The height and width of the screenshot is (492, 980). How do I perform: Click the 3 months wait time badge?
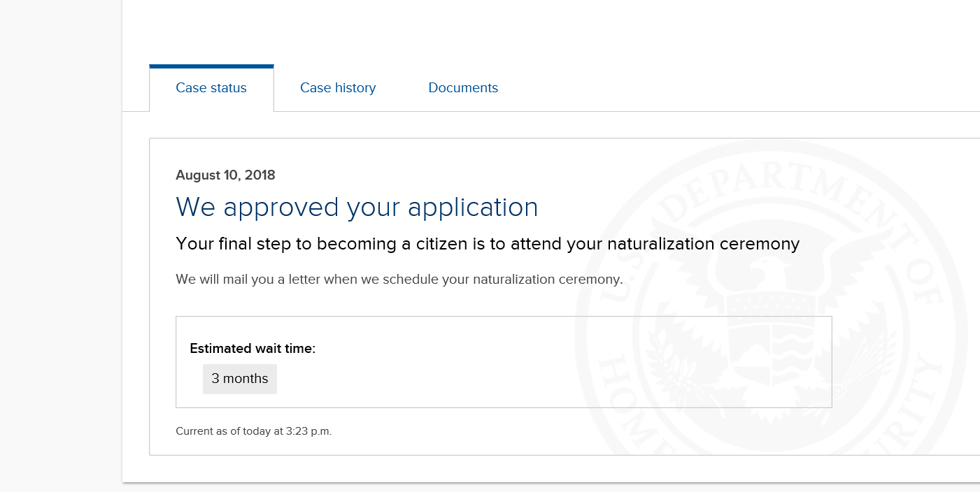(x=240, y=379)
